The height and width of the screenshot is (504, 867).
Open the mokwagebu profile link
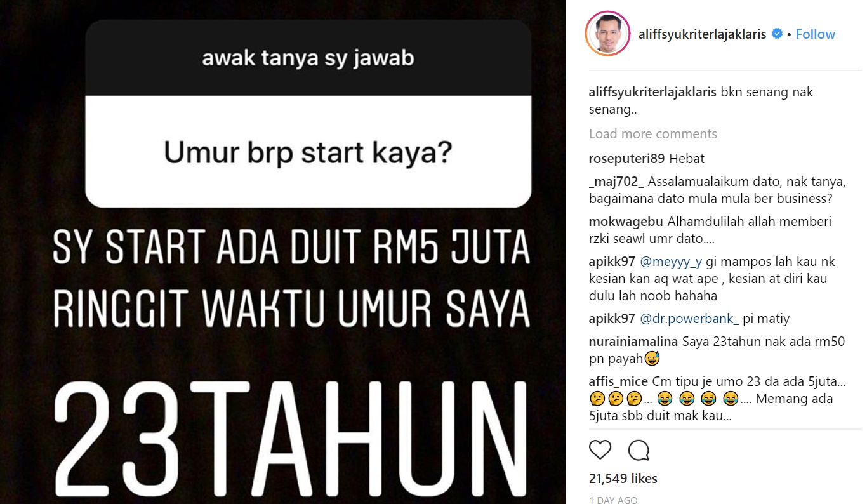[626, 222]
